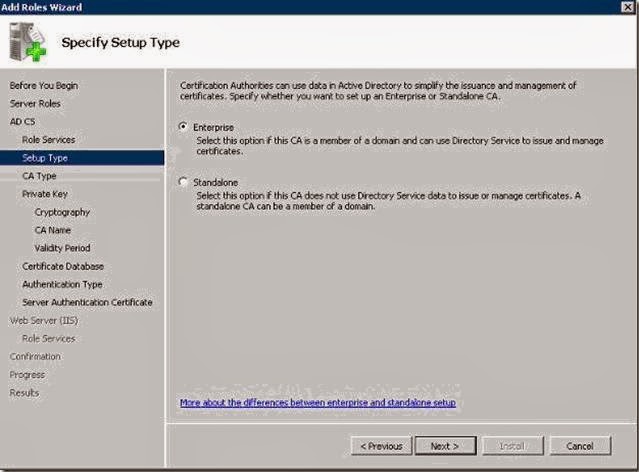The height and width of the screenshot is (472, 639).
Task: Open the Private Key step
Action: (45, 194)
